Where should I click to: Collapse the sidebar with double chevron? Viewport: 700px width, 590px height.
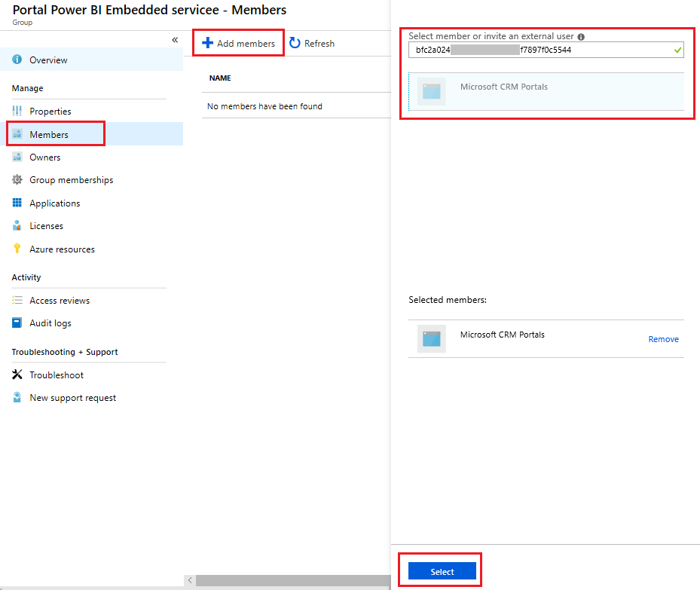pos(175,40)
